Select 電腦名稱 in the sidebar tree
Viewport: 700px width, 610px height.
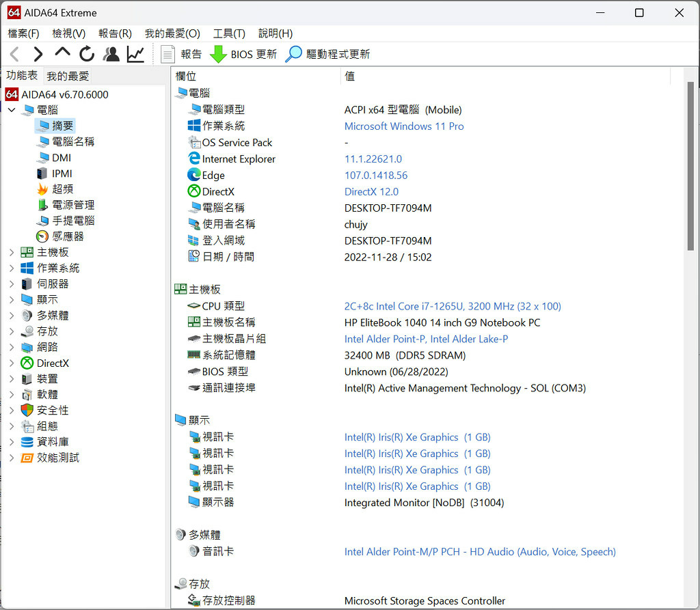[66, 142]
